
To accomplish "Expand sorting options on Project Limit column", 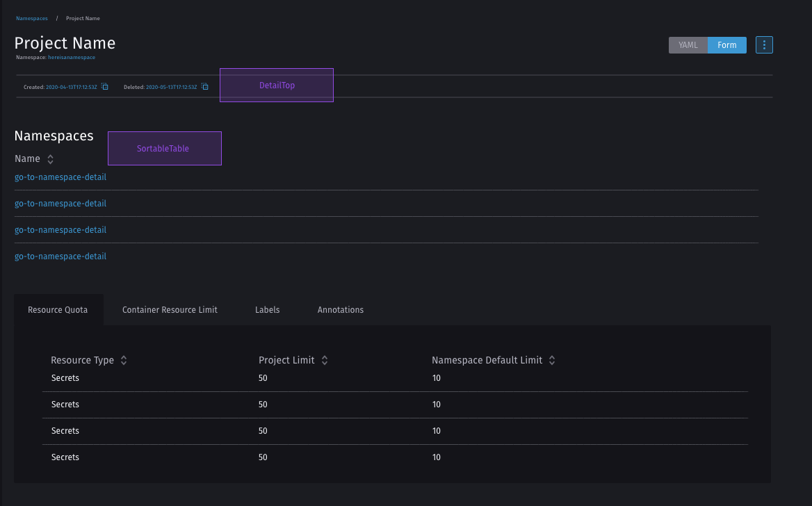I will tap(323, 360).
